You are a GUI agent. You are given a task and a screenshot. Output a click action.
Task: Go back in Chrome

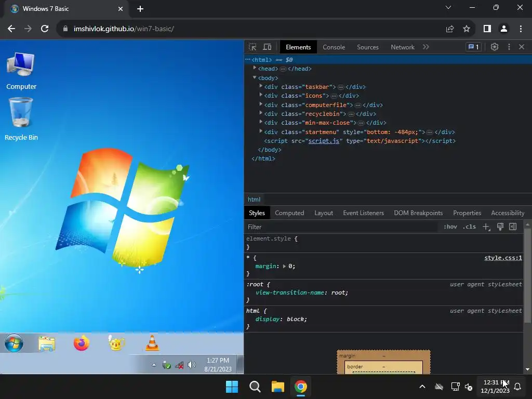11,29
